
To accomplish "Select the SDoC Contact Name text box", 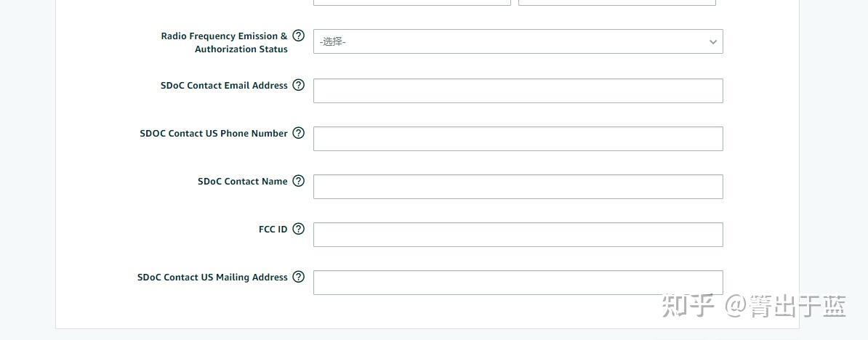I will point(518,187).
